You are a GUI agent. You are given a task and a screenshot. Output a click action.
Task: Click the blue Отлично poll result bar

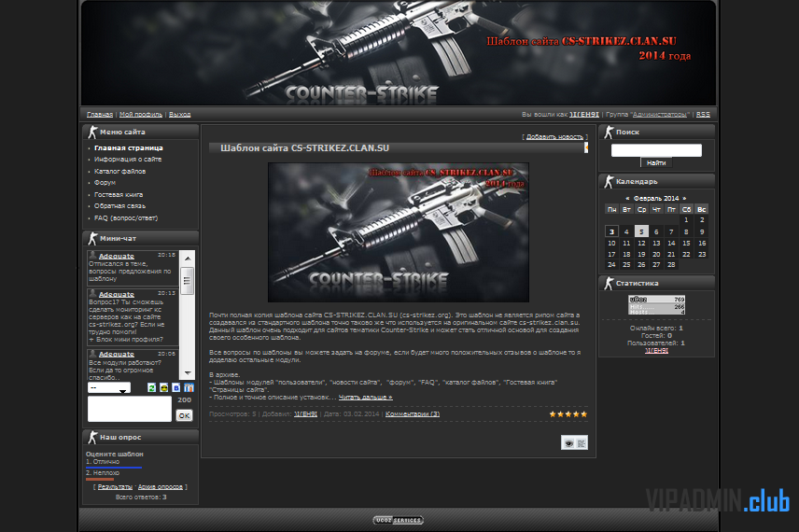pos(114,468)
